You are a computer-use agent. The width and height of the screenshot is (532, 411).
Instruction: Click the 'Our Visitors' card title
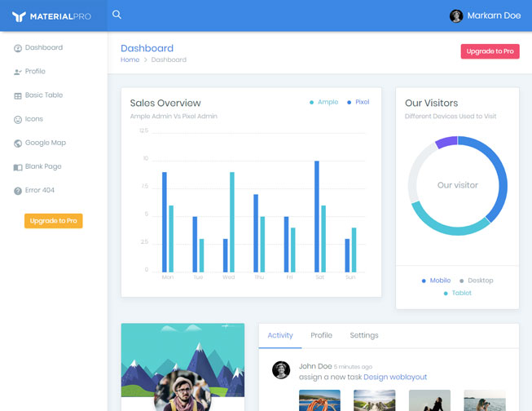(431, 103)
